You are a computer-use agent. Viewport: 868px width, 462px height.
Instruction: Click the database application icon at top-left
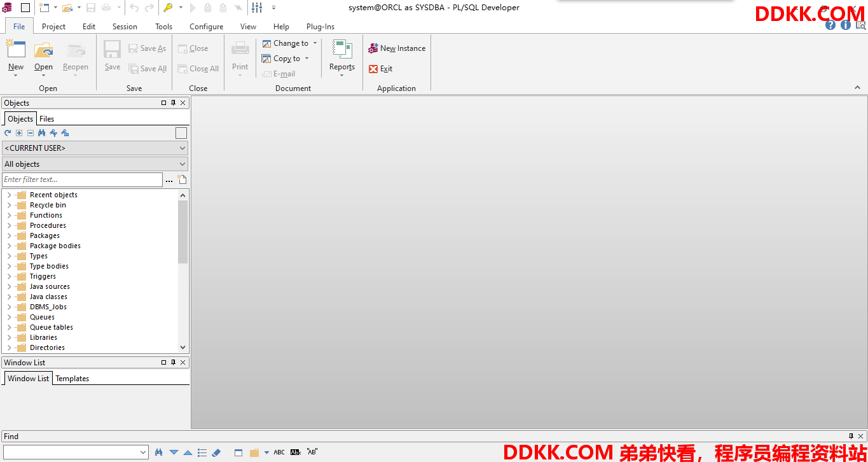[x=7, y=8]
